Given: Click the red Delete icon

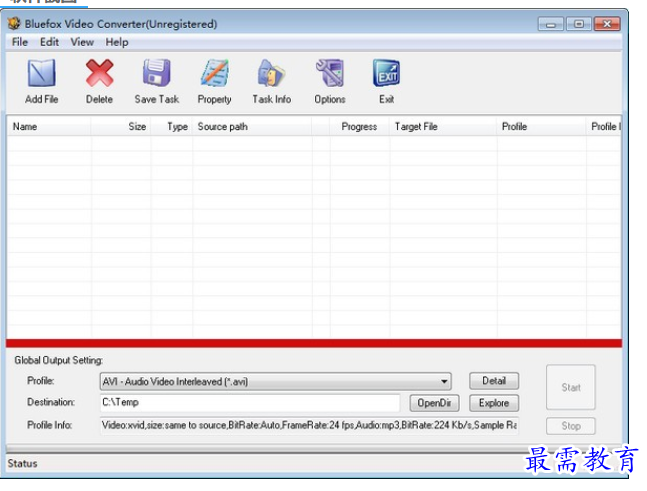Looking at the screenshot, I should pyautogui.click(x=99, y=73).
